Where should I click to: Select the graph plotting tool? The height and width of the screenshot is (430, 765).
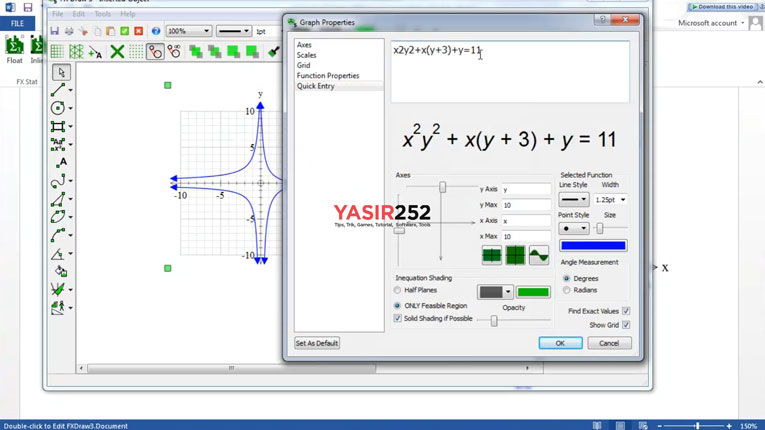pyautogui.click(x=58, y=289)
